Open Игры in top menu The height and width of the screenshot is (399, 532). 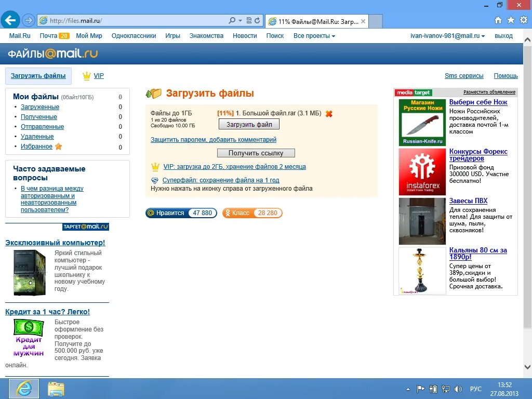pyautogui.click(x=172, y=36)
